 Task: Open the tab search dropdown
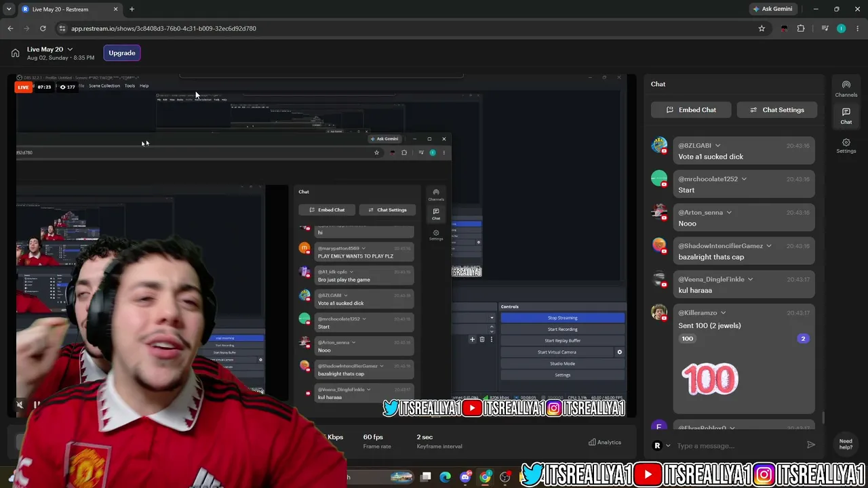point(9,9)
